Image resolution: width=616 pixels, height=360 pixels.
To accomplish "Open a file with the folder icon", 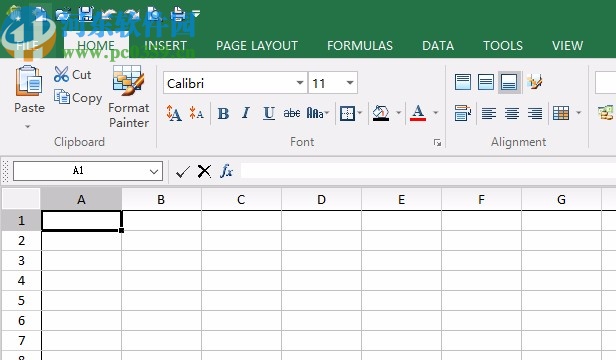I will pos(62,15).
